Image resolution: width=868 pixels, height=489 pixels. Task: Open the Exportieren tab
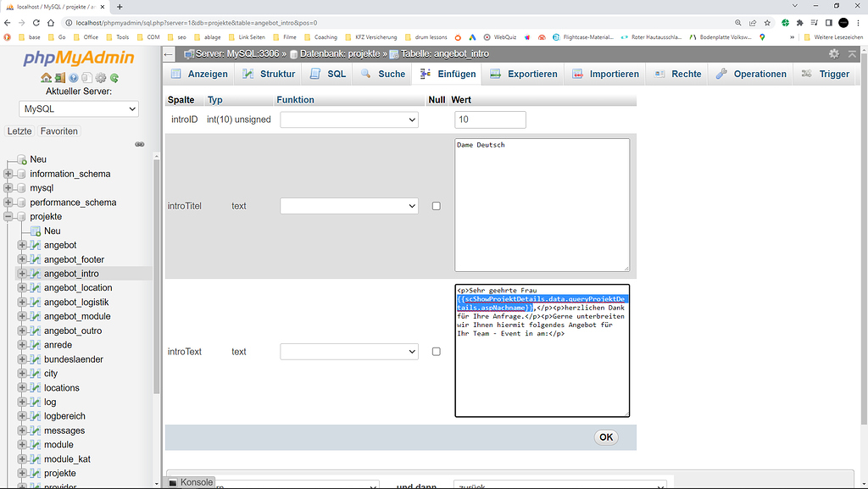[x=524, y=74]
